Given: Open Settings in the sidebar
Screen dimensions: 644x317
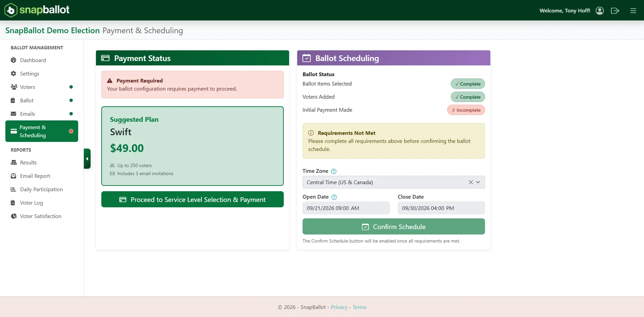Looking at the screenshot, I should tap(42, 74).
